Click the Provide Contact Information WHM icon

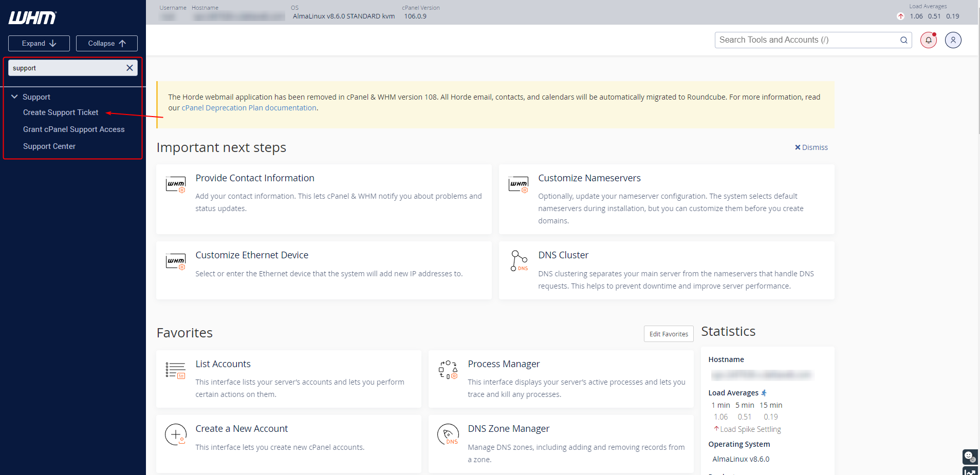click(176, 184)
